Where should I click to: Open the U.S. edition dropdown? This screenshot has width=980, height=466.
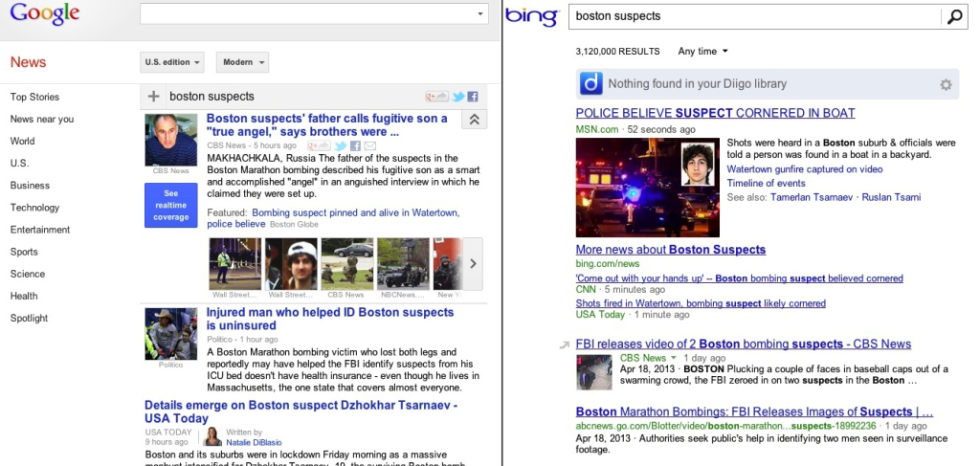172,62
